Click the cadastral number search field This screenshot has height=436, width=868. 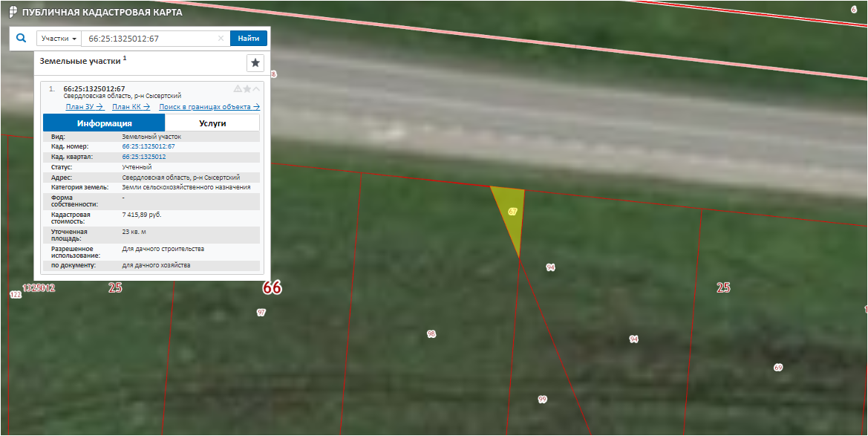point(149,39)
